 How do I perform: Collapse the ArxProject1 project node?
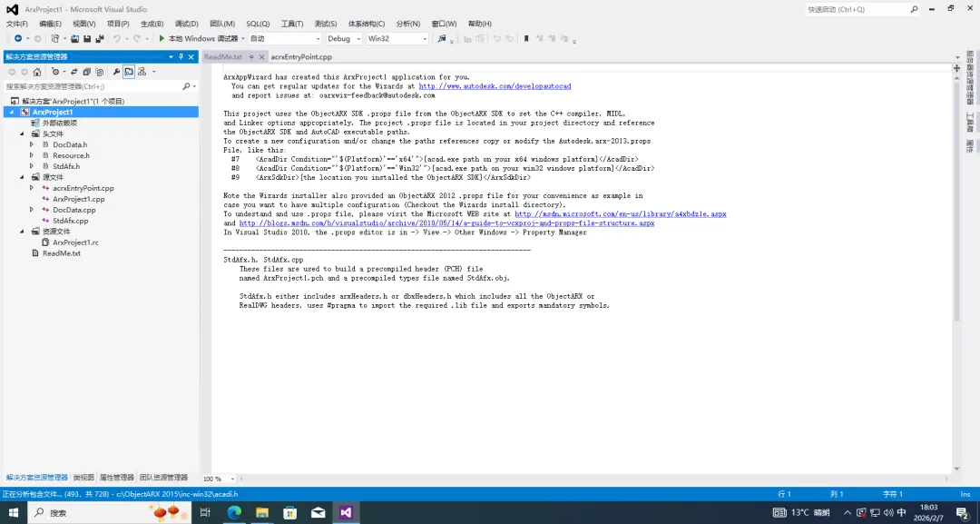click(11, 112)
